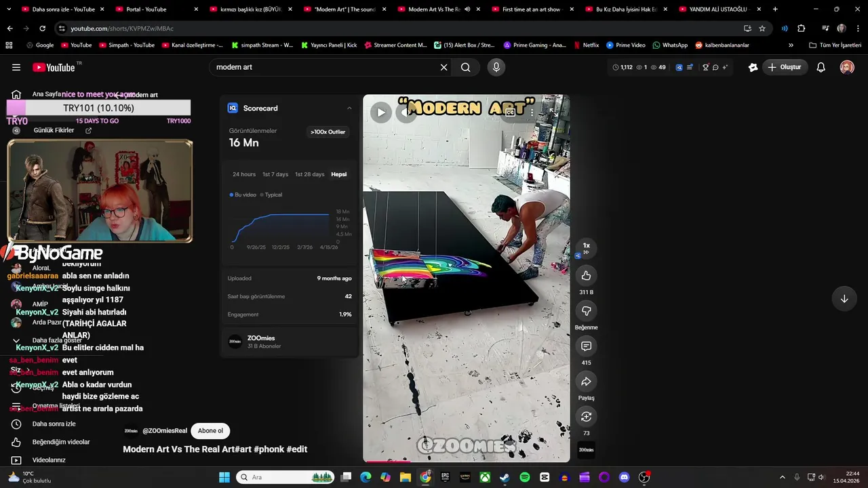Open the Tüm Yer İşaretleri bookmarks folder
This screenshot has height=488, width=868.
[835, 45]
